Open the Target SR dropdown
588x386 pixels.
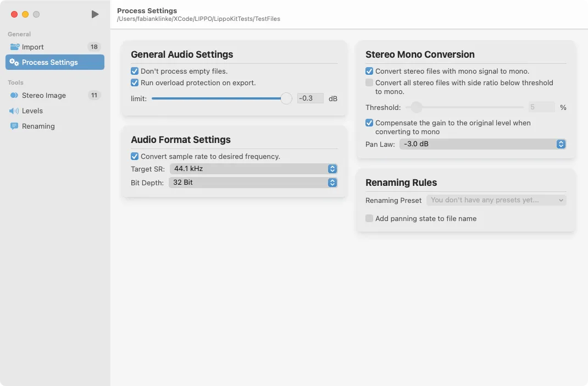pos(253,169)
